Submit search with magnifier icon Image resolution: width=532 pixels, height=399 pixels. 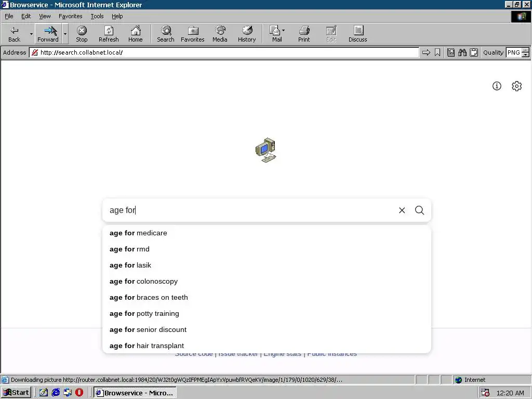tap(419, 210)
